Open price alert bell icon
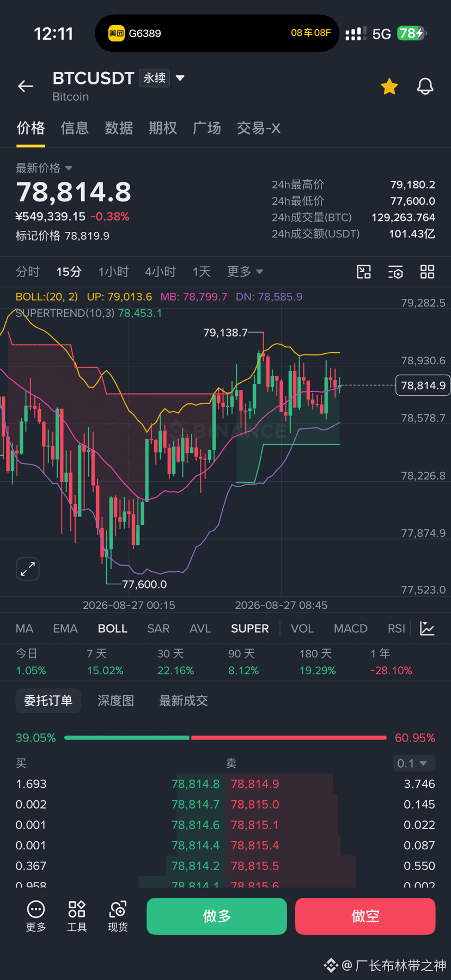The image size is (451, 980). click(x=425, y=86)
